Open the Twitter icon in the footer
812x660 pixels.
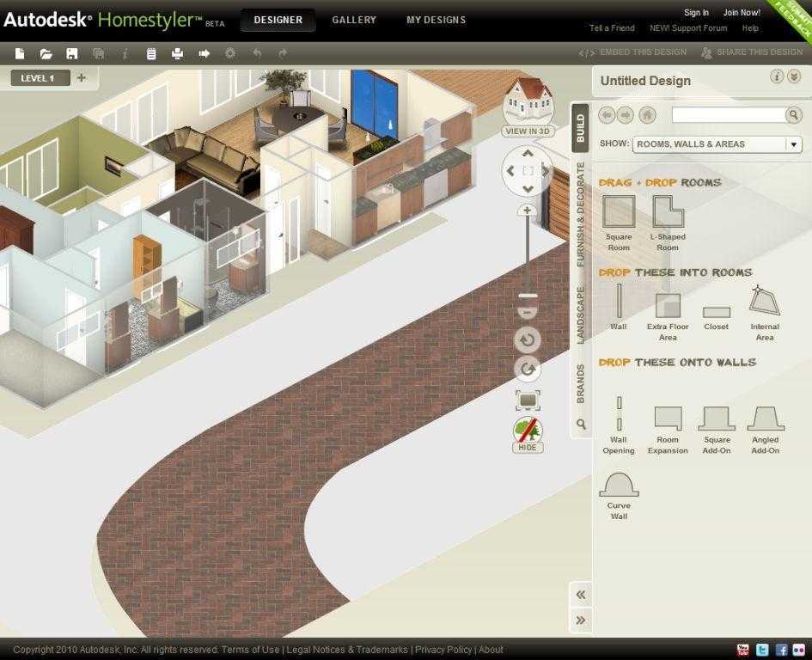762,650
